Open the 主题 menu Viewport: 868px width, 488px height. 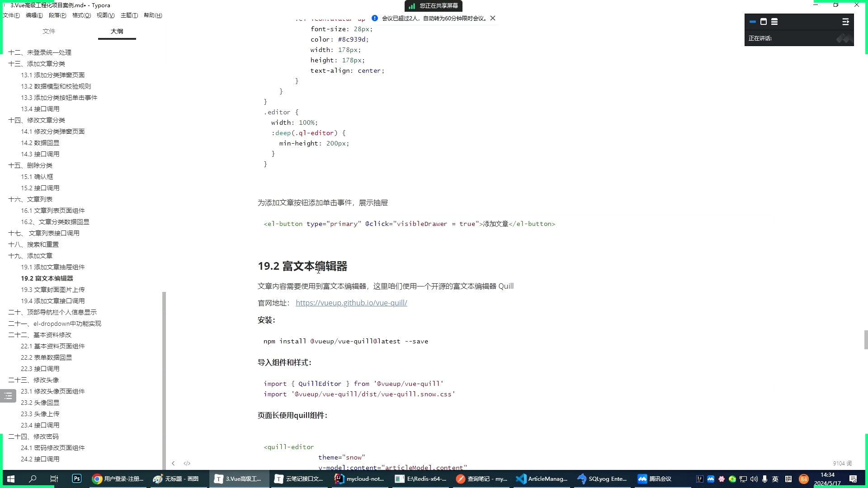(x=129, y=15)
